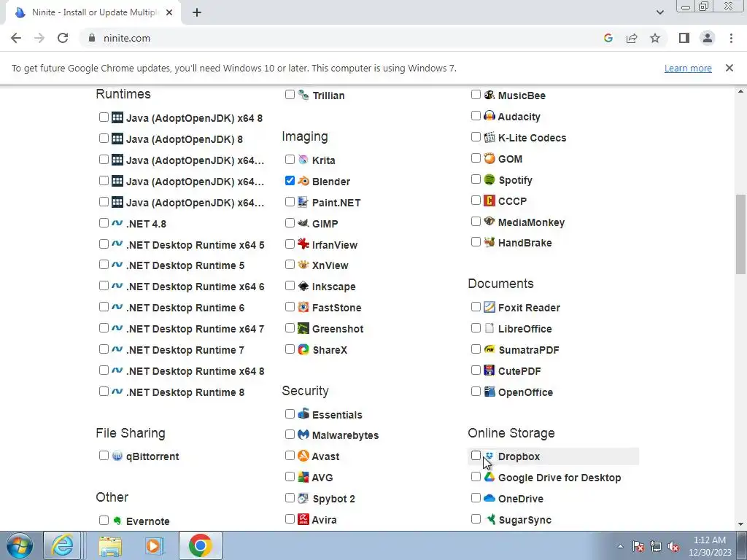Screen dimensions: 747x560
Task: Select the Spybot 2 checkbox
Action: tap(290, 497)
